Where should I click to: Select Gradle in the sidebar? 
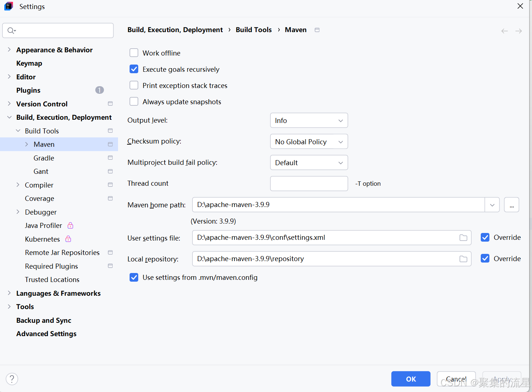pos(43,158)
